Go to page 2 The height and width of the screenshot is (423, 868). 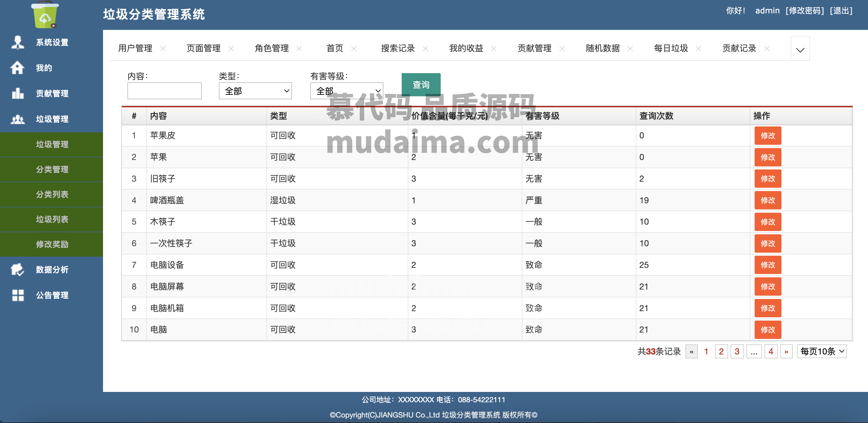[x=721, y=352]
